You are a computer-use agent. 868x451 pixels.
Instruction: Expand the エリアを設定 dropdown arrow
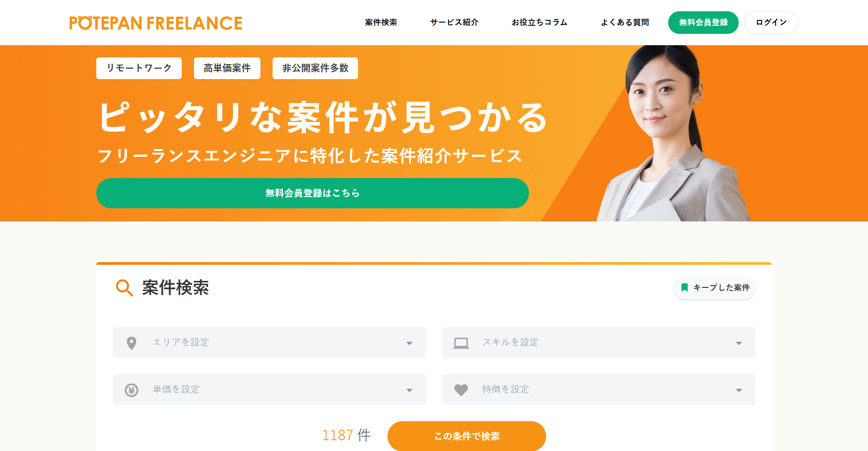tap(409, 343)
